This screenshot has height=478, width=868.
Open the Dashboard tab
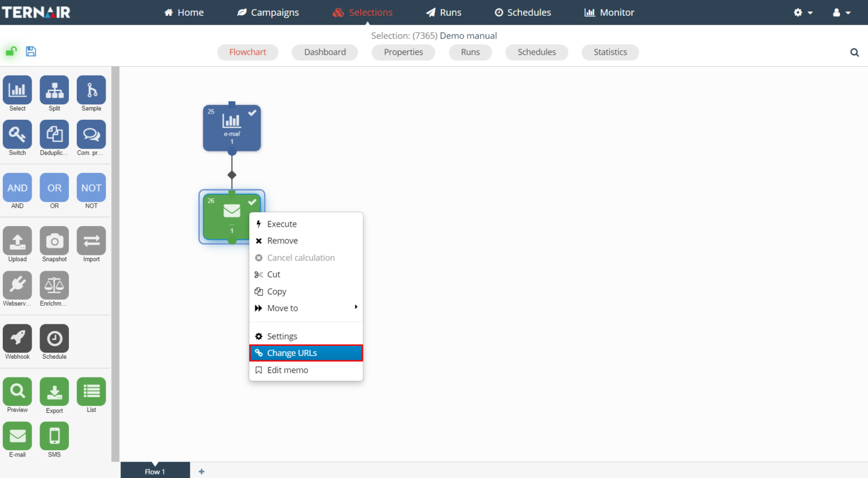coord(325,52)
